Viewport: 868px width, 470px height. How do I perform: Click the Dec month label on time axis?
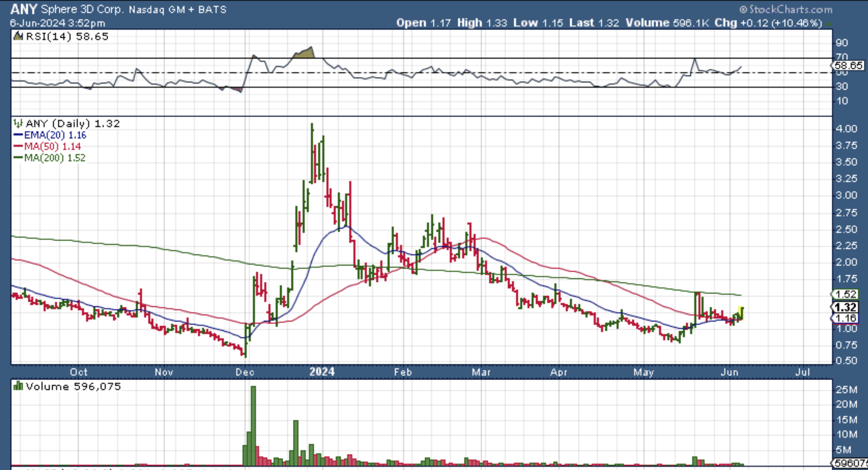pyautogui.click(x=245, y=372)
